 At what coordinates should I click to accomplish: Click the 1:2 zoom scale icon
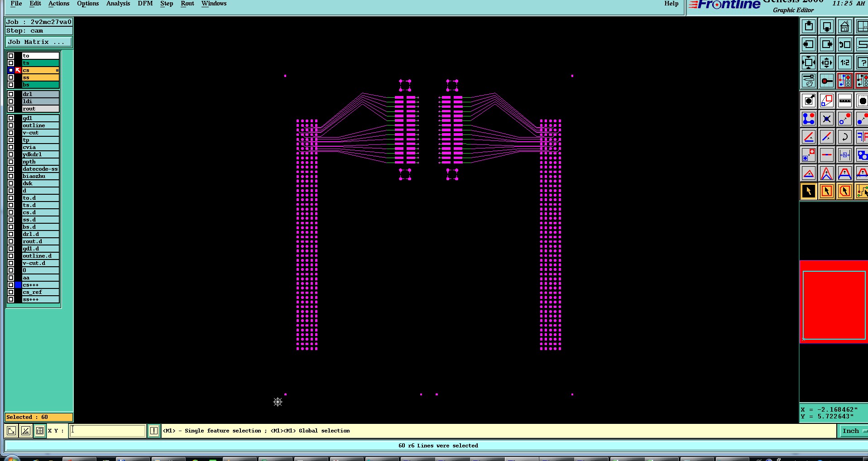pos(844,63)
